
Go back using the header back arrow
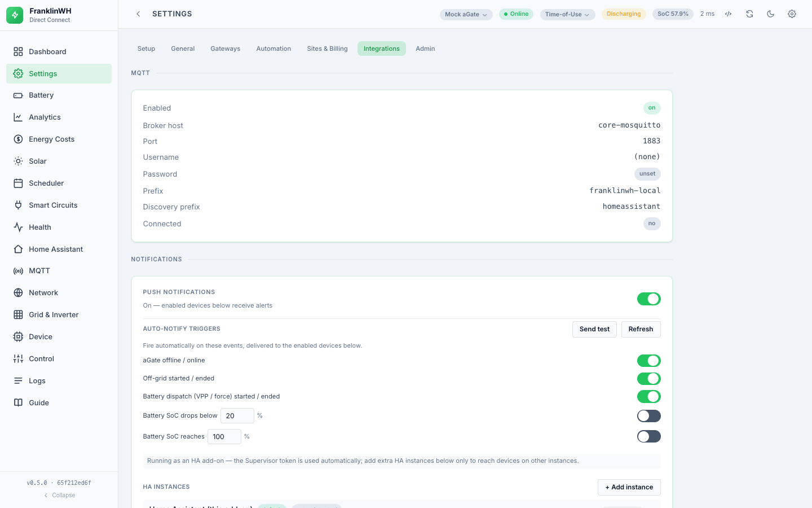(x=138, y=14)
